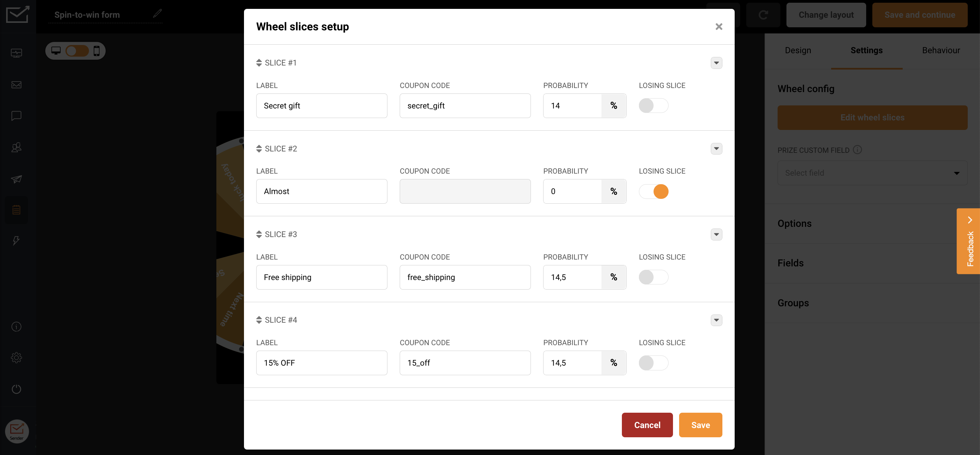The width and height of the screenshot is (980, 455).
Task: Click the Cancel button in dialog
Action: (x=647, y=425)
